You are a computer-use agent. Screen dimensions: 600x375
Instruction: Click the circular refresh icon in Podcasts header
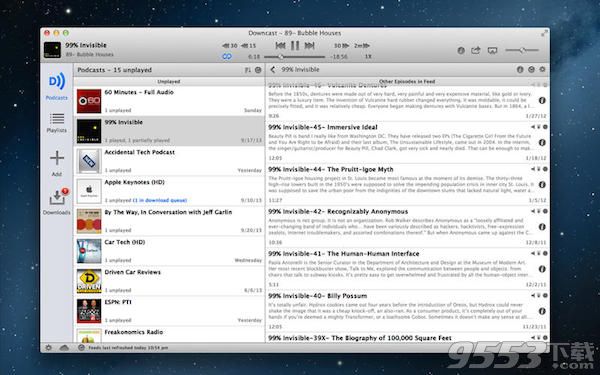258,70
